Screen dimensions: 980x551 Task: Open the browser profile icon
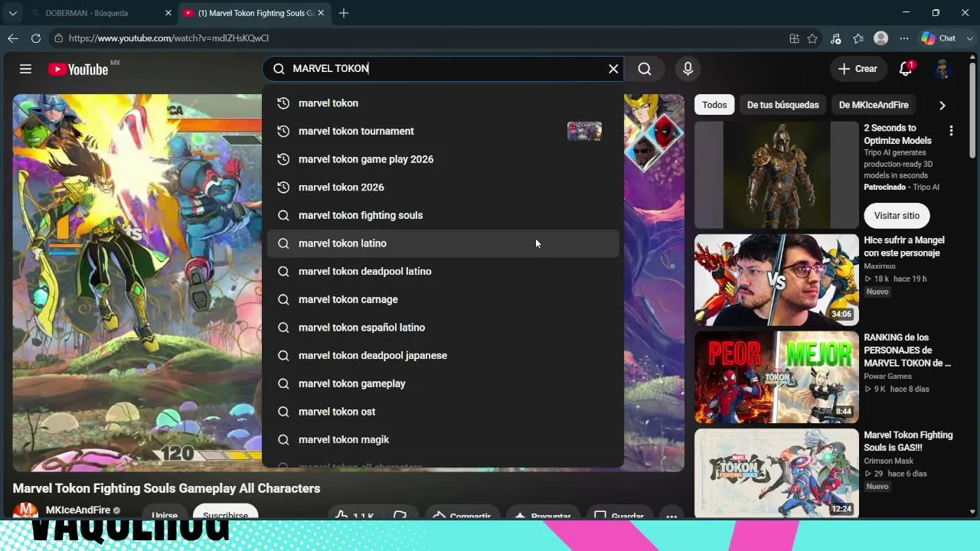coord(881,38)
